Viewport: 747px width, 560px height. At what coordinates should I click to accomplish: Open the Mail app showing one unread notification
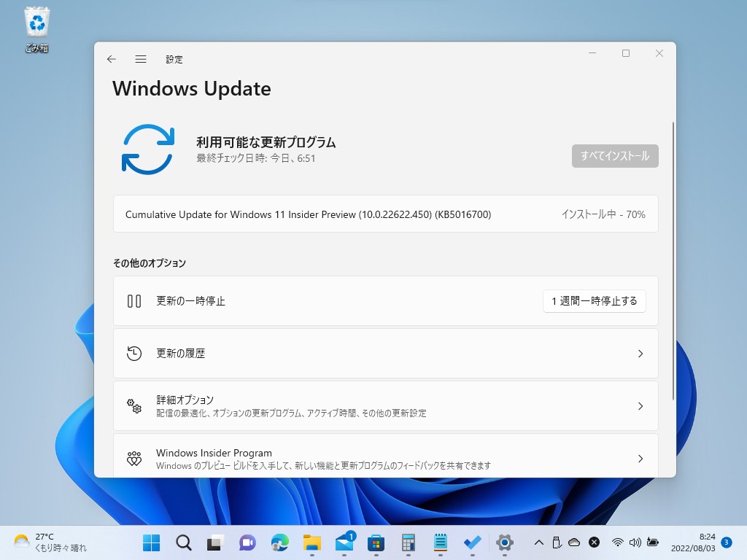pos(344,542)
